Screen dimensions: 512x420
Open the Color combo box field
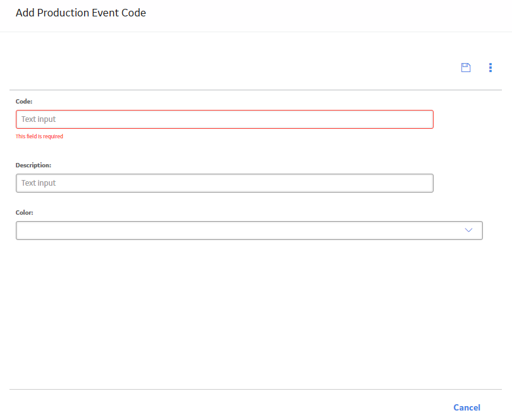point(249,231)
